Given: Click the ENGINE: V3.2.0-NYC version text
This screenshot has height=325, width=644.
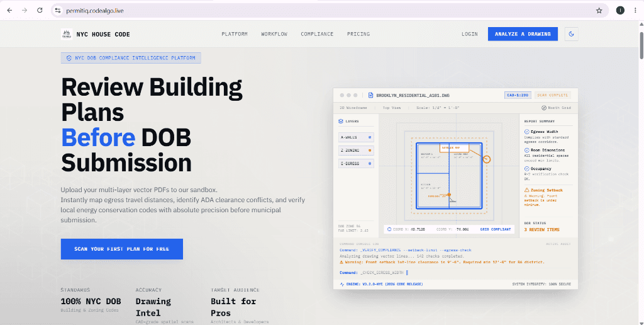Looking at the screenshot, I should [x=384, y=284].
